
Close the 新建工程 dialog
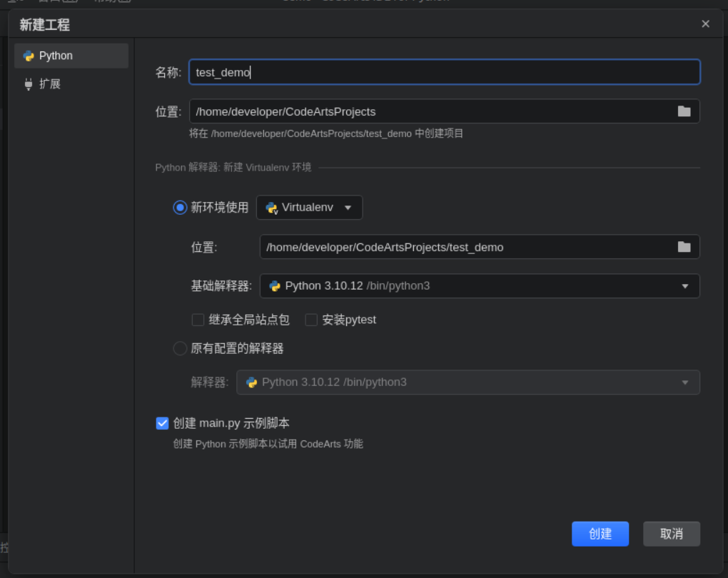705,24
